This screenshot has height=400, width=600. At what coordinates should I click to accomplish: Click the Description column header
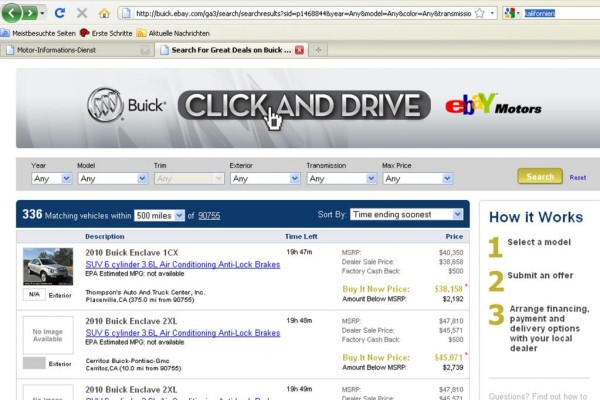click(104, 237)
